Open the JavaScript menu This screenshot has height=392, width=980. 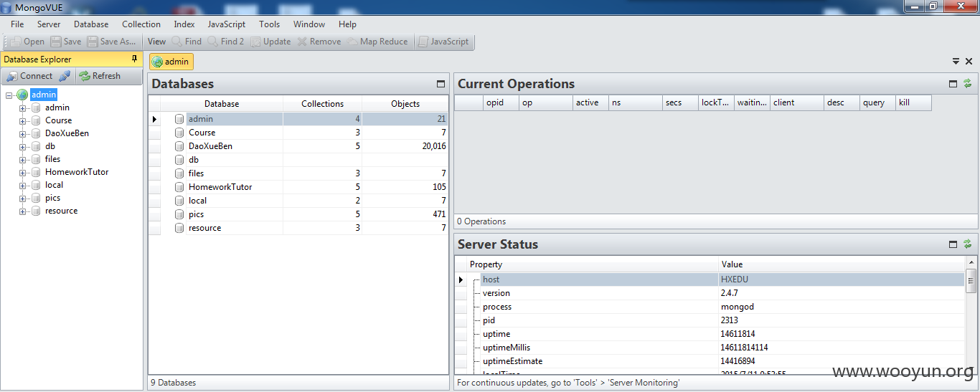coord(227,24)
